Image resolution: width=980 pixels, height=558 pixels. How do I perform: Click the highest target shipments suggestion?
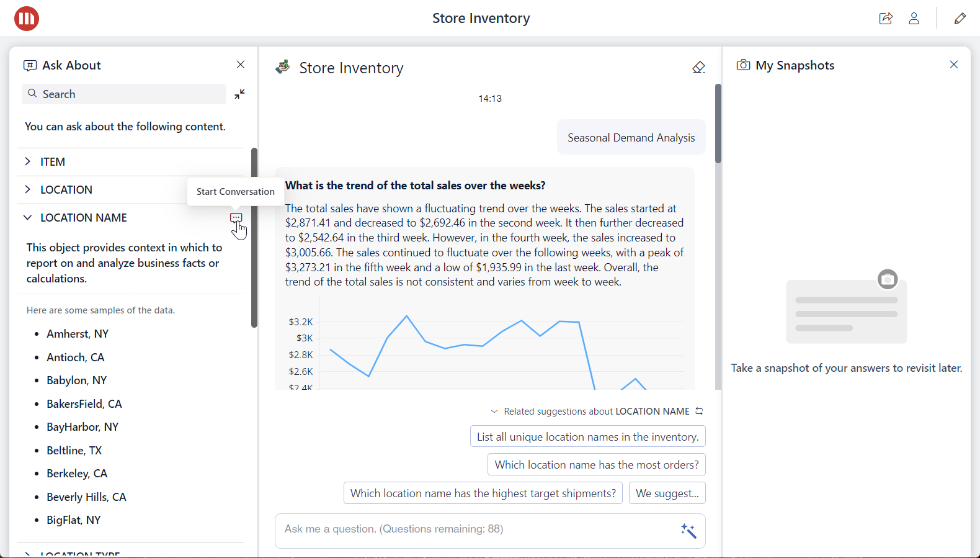pyautogui.click(x=483, y=493)
